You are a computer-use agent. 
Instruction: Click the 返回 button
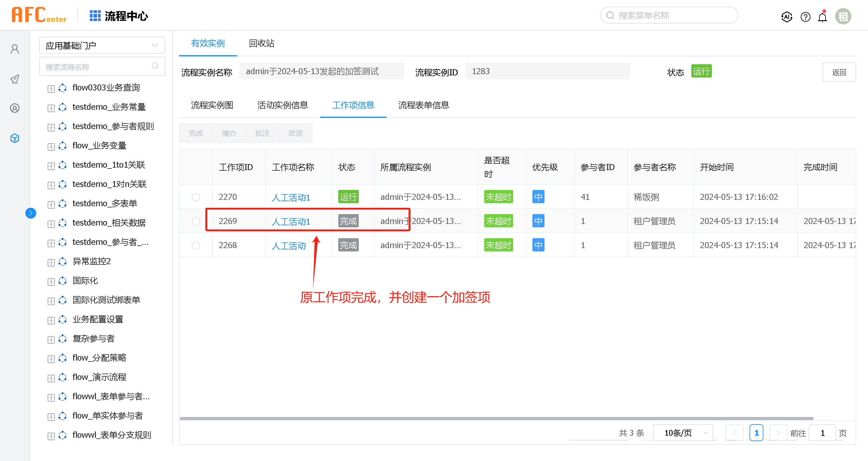pos(839,72)
